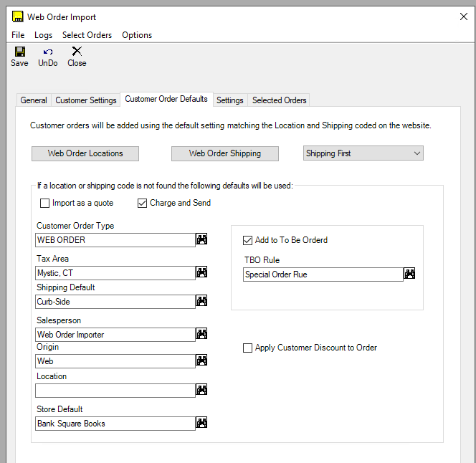The width and height of the screenshot is (476, 463).
Task: Select the Customer Order Defaults tab
Action: [x=166, y=99]
